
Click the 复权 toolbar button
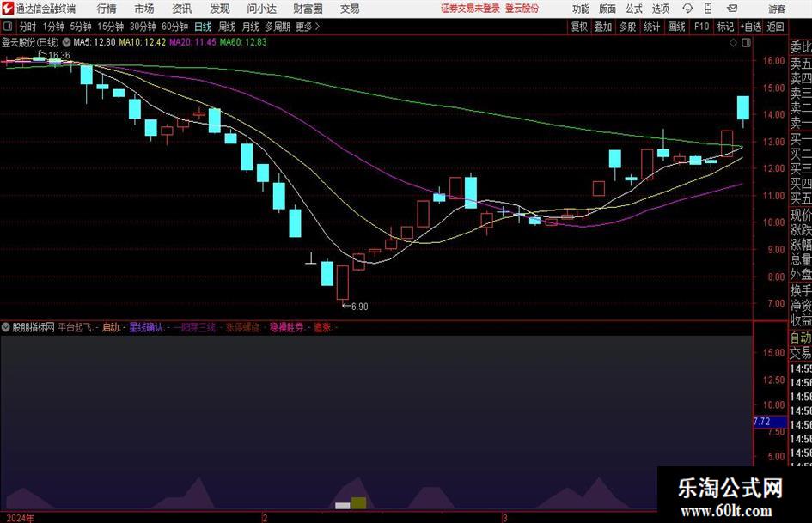(x=579, y=27)
